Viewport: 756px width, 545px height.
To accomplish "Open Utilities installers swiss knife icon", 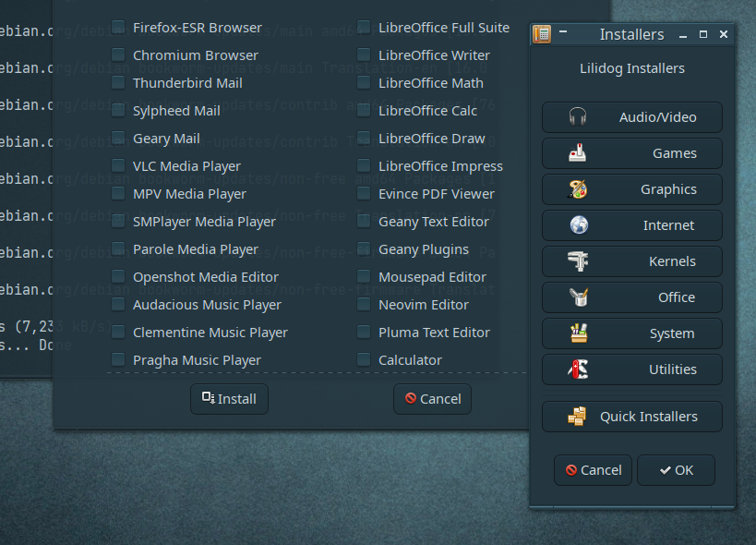I will click(577, 369).
